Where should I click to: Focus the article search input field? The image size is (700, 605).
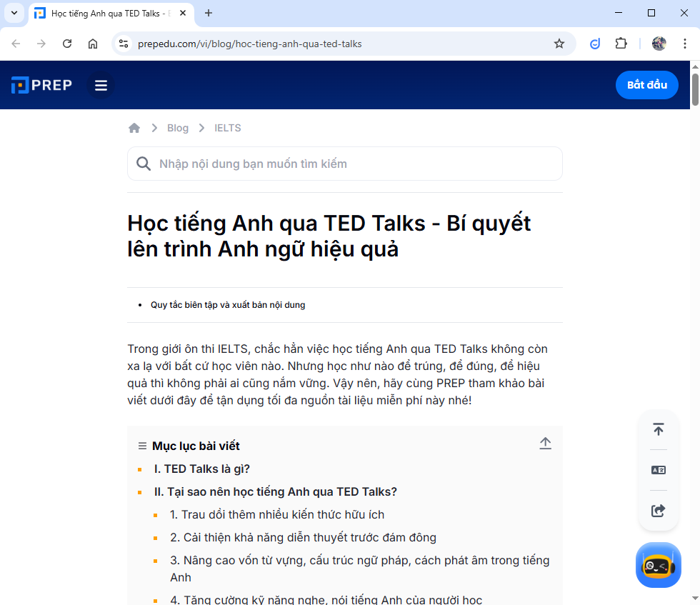click(x=344, y=164)
